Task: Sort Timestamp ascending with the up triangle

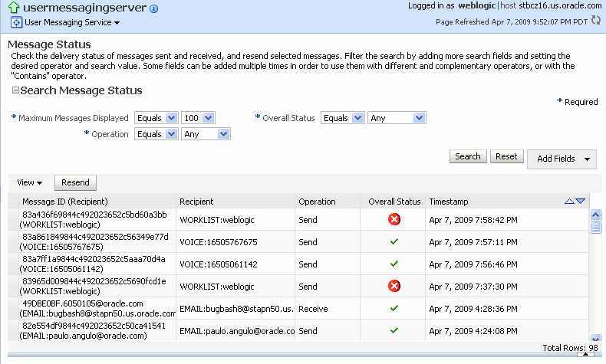Action: (569, 201)
